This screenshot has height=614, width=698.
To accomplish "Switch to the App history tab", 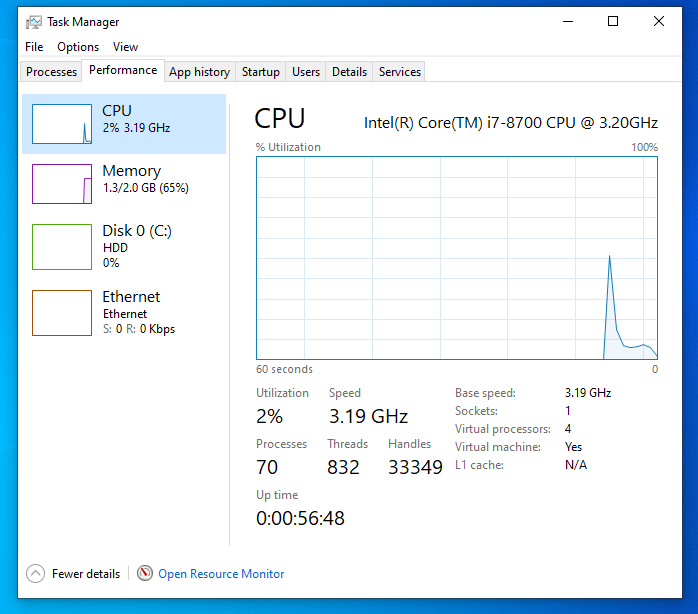I will pyautogui.click(x=199, y=72).
